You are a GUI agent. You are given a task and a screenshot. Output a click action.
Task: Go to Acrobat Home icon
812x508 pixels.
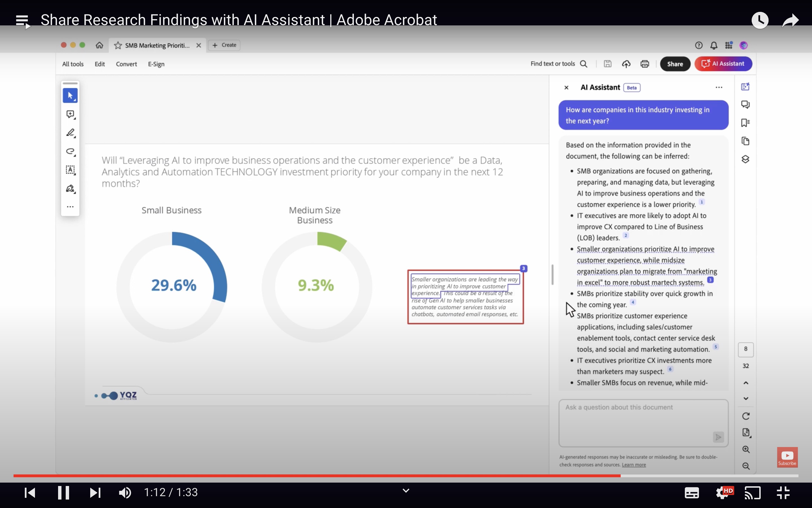click(x=99, y=45)
